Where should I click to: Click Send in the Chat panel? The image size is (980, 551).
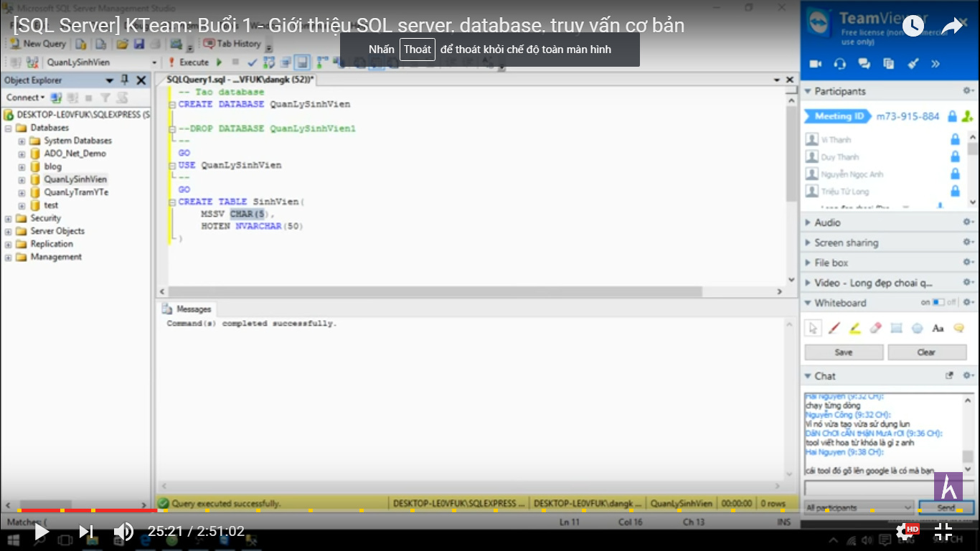click(x=945, y=507)
